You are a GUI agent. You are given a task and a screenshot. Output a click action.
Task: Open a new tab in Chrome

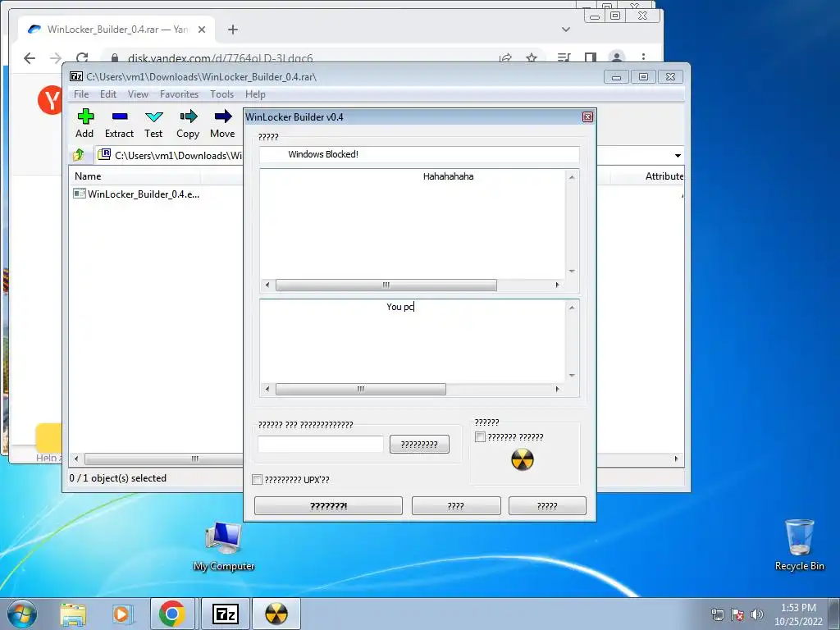232,30
